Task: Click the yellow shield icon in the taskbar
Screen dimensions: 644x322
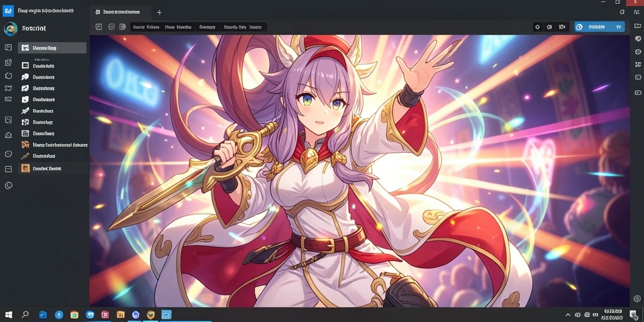Action: tap(151, 314)
